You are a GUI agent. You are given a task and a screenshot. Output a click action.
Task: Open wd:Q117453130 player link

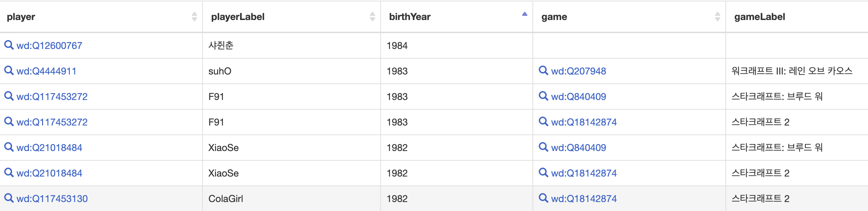pos(52,199)
